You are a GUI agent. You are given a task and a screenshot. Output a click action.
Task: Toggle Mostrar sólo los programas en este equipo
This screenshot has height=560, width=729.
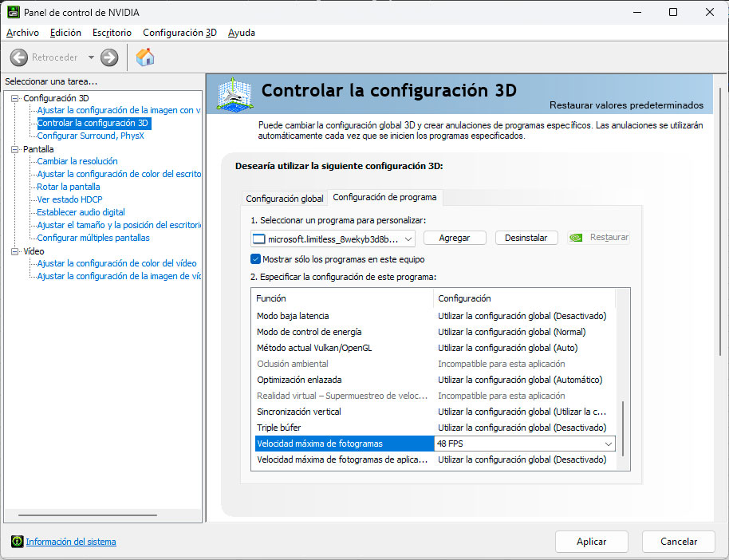click(x=255, y=259)
